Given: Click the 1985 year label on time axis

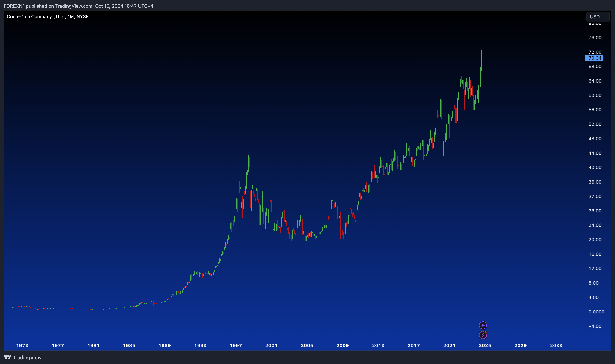Looking at the screenshot, I should tap(129, 345).
